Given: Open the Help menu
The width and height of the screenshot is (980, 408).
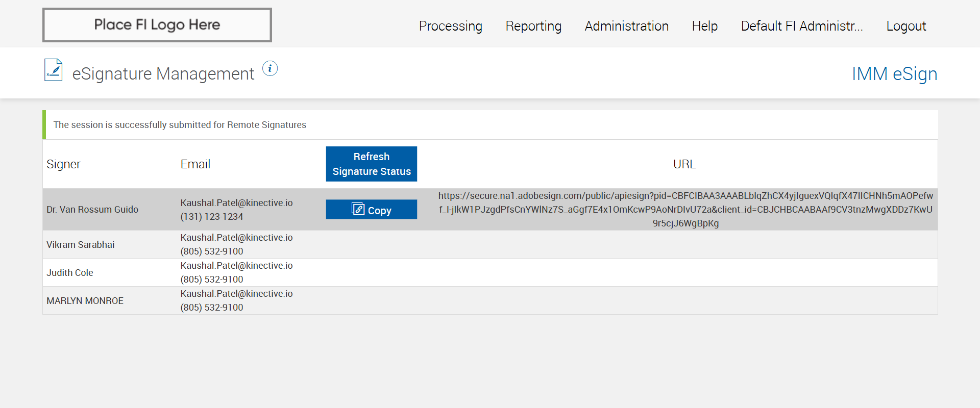Looking at the screenshot, I should [704, 26].
